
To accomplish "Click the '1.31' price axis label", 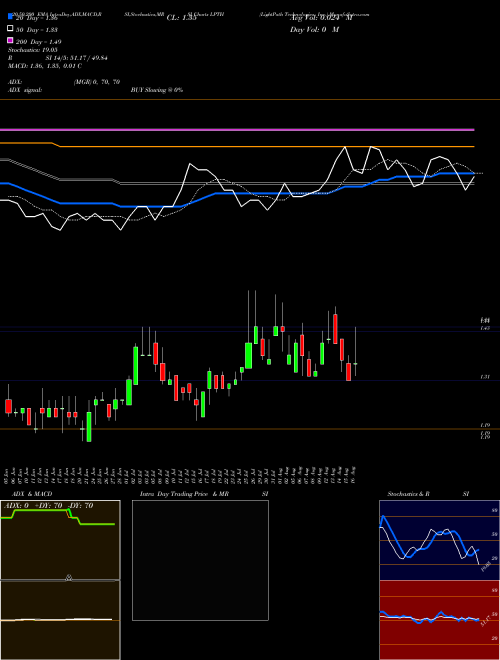I will pyautogui.click(x=484, y=377).
